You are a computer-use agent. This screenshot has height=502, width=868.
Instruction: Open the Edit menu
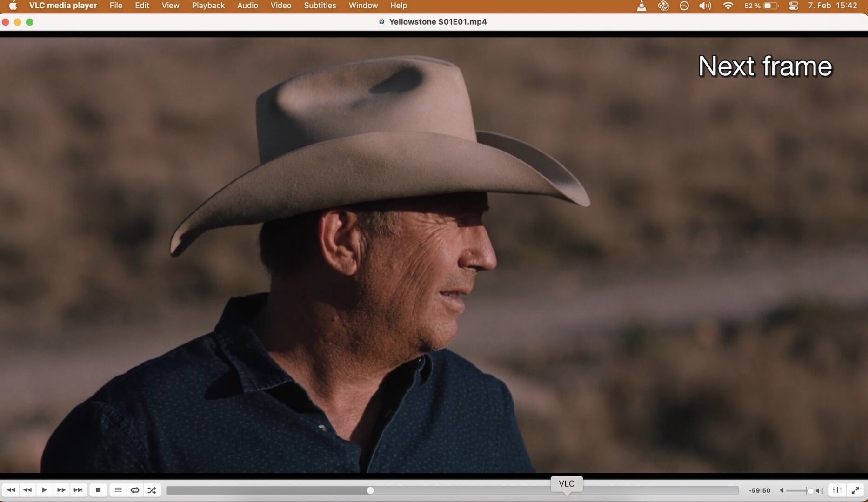142,6
